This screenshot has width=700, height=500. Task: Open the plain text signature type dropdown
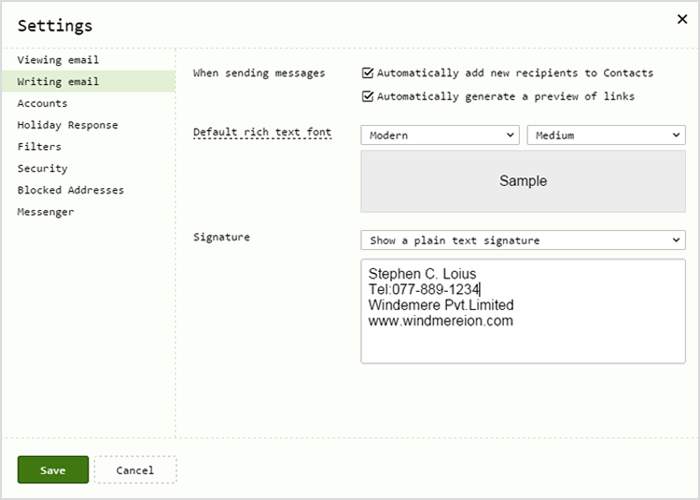(x=523, y=240)
